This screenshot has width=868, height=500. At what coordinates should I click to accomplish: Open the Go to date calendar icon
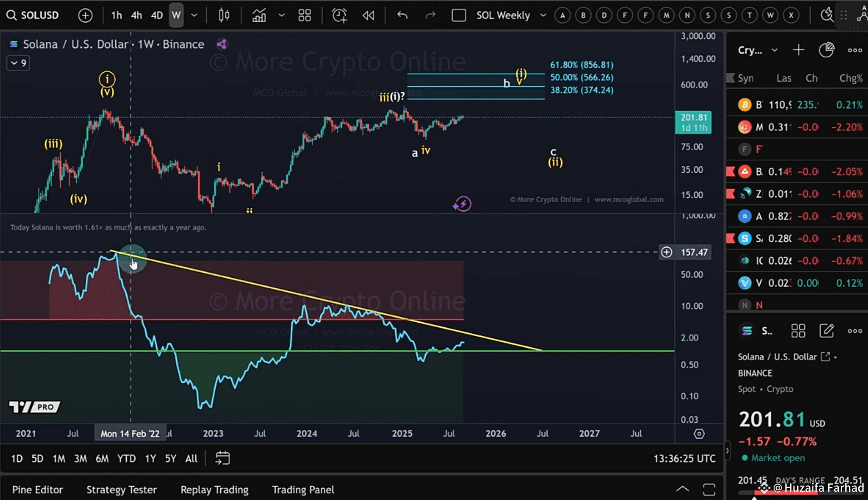[x=223, y=458]
